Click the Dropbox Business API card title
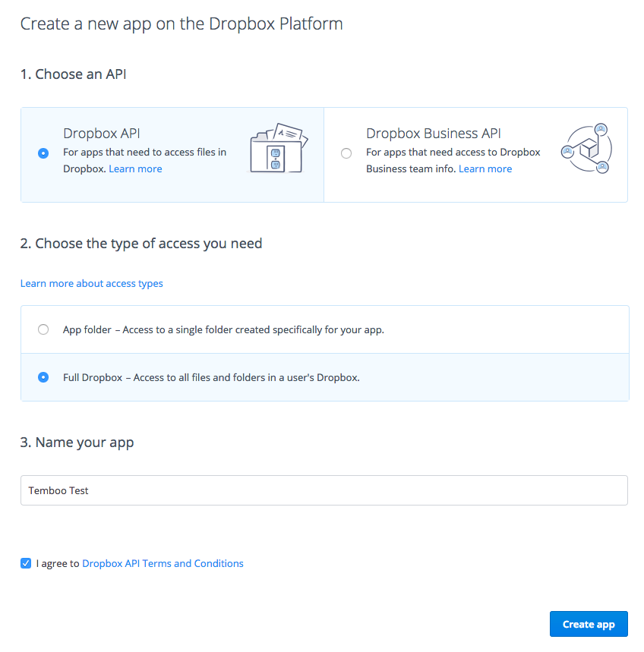Viewport: 644px width, 652px height. tap(433, 134)
